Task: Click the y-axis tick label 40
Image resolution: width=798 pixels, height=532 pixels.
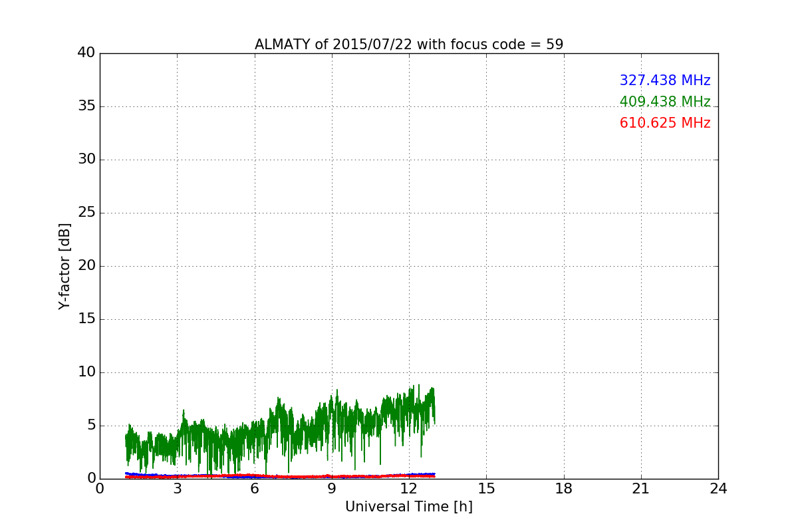Action: [86, 53]
